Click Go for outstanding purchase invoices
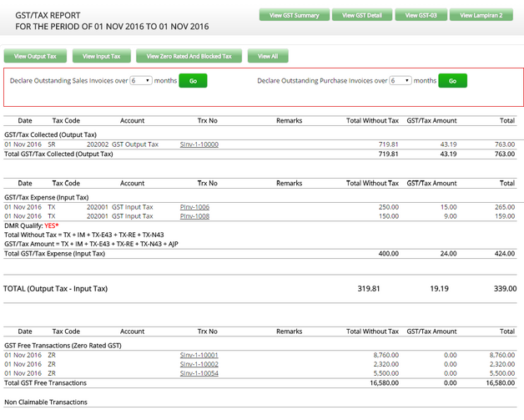The width and height of the screenshot is (524, 420). [x=452, y=81]
